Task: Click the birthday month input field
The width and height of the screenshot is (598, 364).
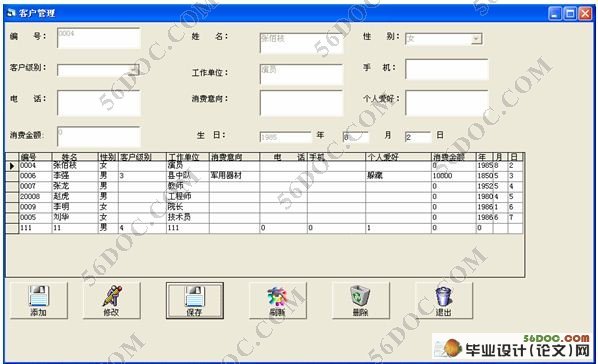Action: point(356,137)
